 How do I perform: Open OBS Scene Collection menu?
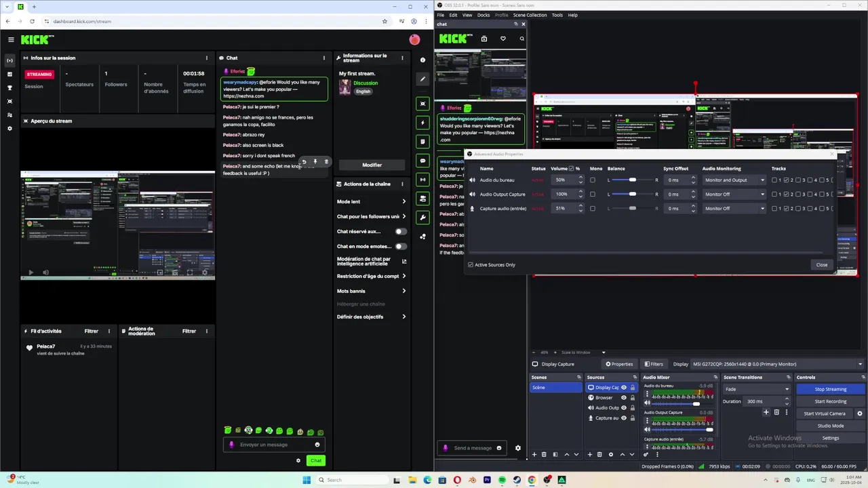point(530,15)
